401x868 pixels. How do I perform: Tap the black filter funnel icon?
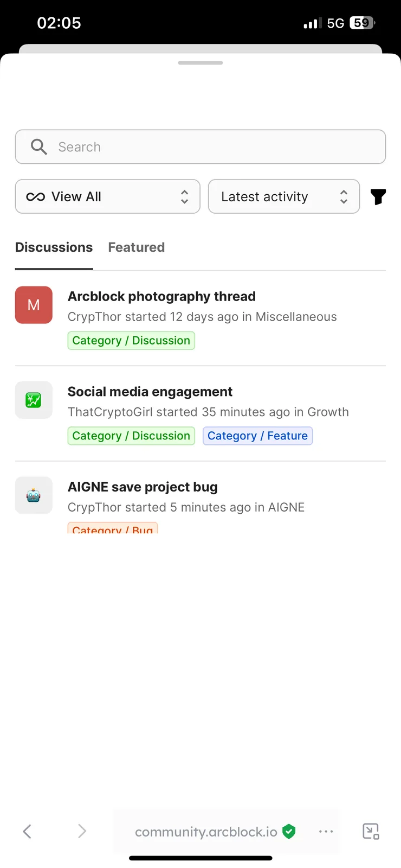click(x=378, y=196)
